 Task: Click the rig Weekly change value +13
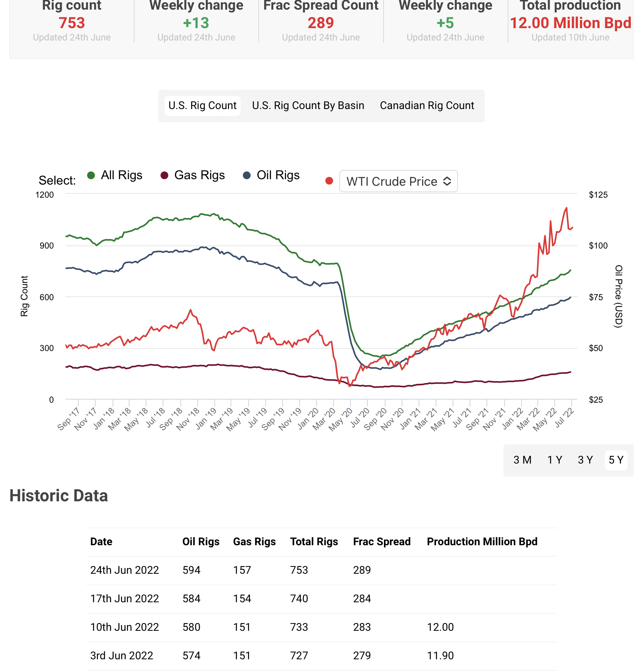coord(196,23)
